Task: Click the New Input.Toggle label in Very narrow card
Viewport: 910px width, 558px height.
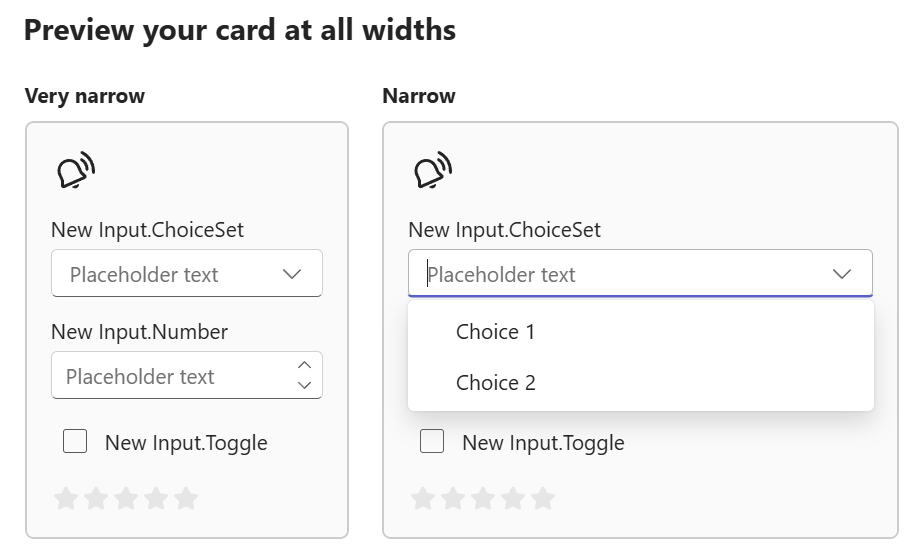Action: coord(186,443)
